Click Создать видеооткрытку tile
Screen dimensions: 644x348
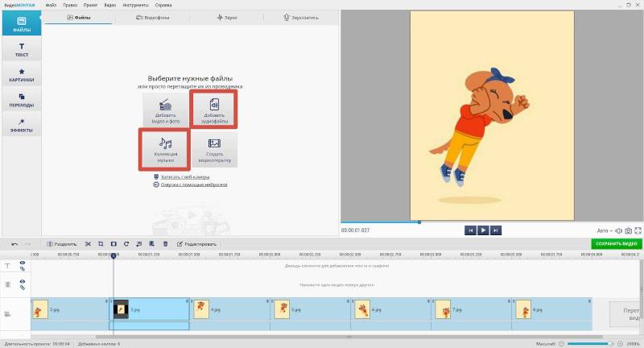214,149
